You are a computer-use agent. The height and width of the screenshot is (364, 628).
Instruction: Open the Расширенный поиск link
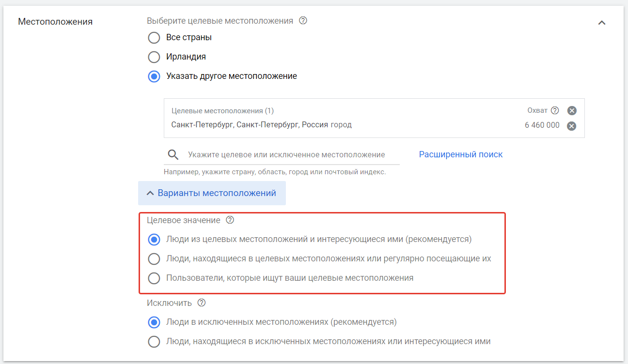pos(461,154)
